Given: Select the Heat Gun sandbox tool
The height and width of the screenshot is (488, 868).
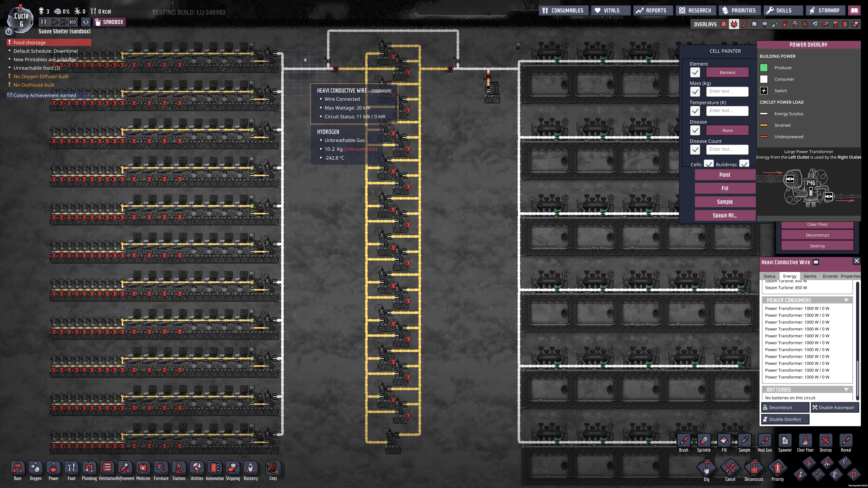Looking at the screenshot, I should (765, 441).
